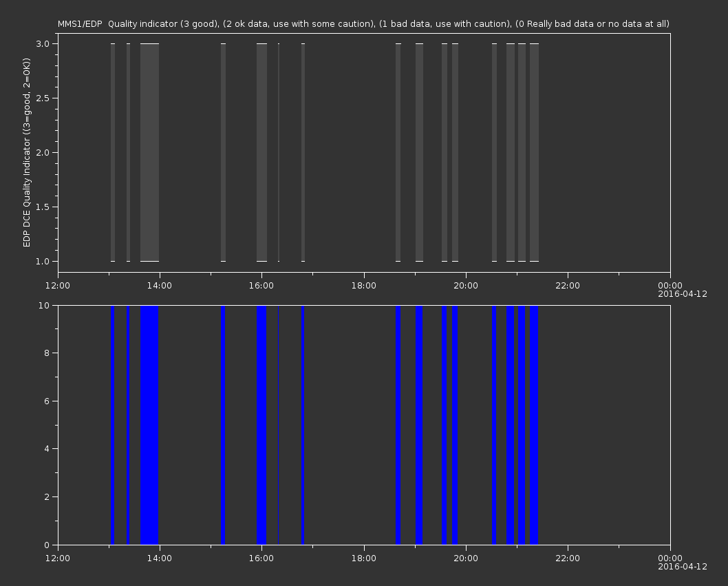728x586 pixels.
Task: Click the 14:00 time label under top plot
Action: coord(159,285)
